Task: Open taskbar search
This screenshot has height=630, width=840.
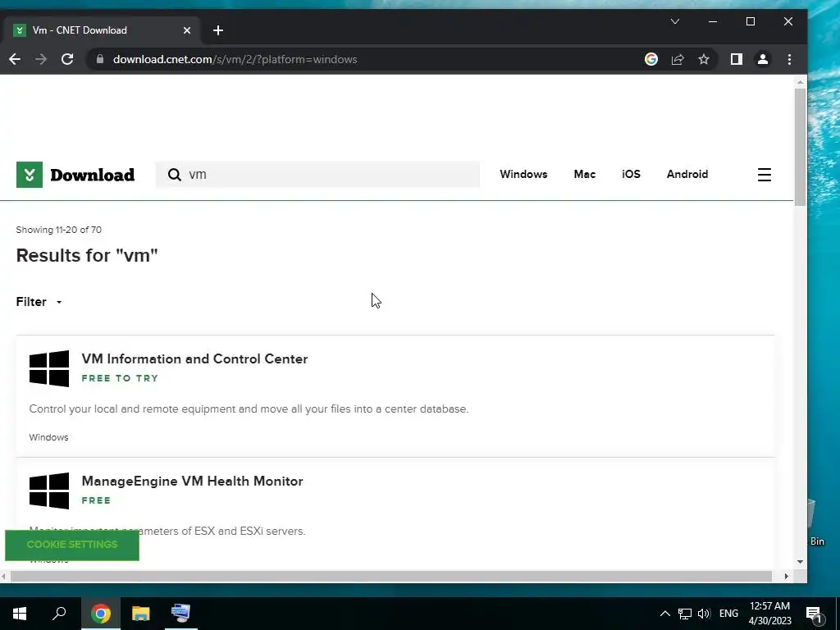Action: tap(59, 614)
